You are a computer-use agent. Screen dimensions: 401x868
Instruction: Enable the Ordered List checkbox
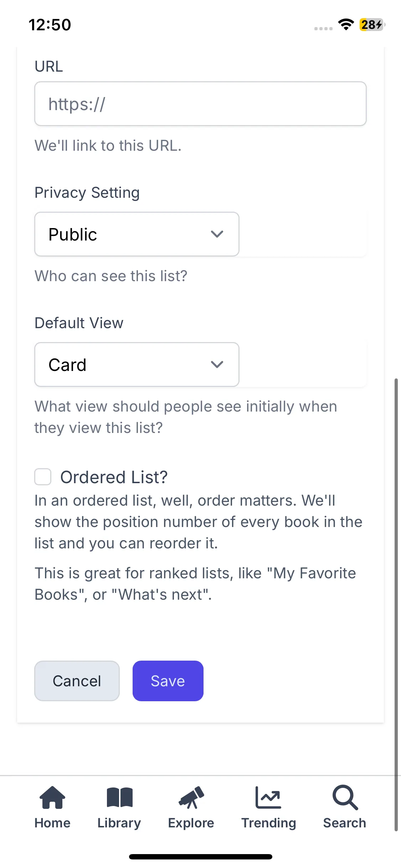[43, 477]
